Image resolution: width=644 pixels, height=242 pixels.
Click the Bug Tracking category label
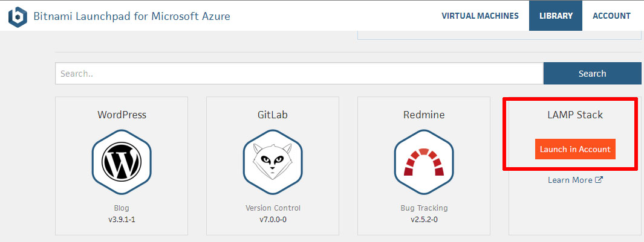click(x=424, y=208)
